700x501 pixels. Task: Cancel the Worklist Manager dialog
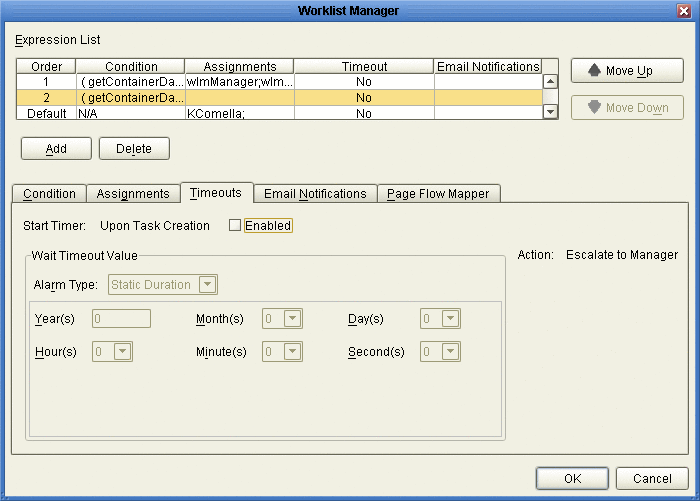coord(652,479)
